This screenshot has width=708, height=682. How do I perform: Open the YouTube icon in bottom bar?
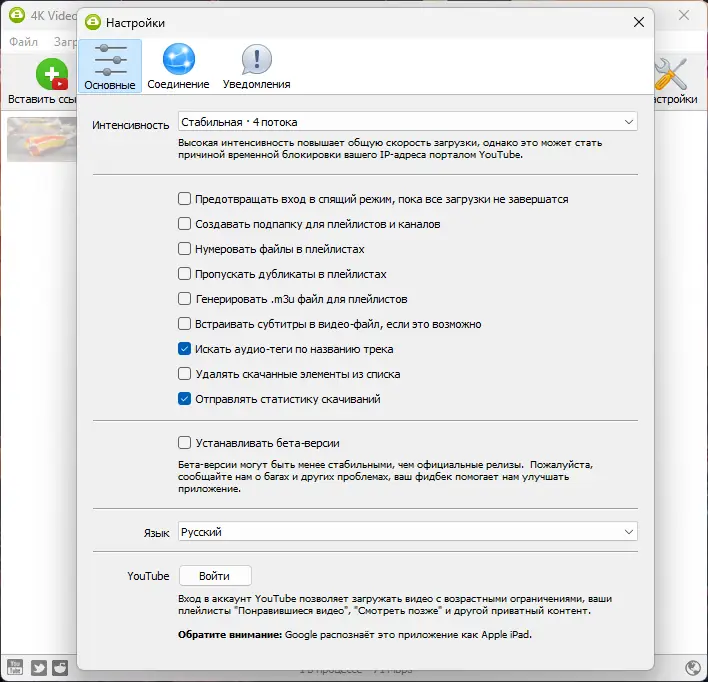tap(15, 667)
